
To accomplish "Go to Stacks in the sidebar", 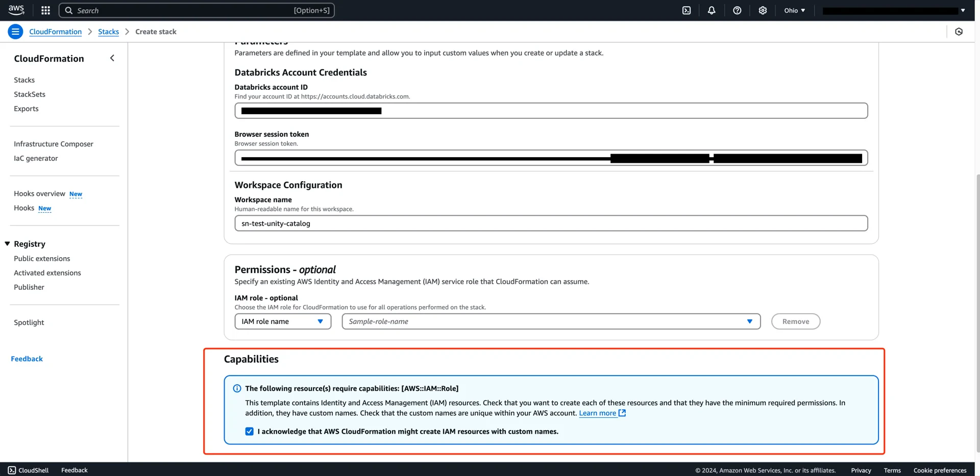I will [24, 80].
